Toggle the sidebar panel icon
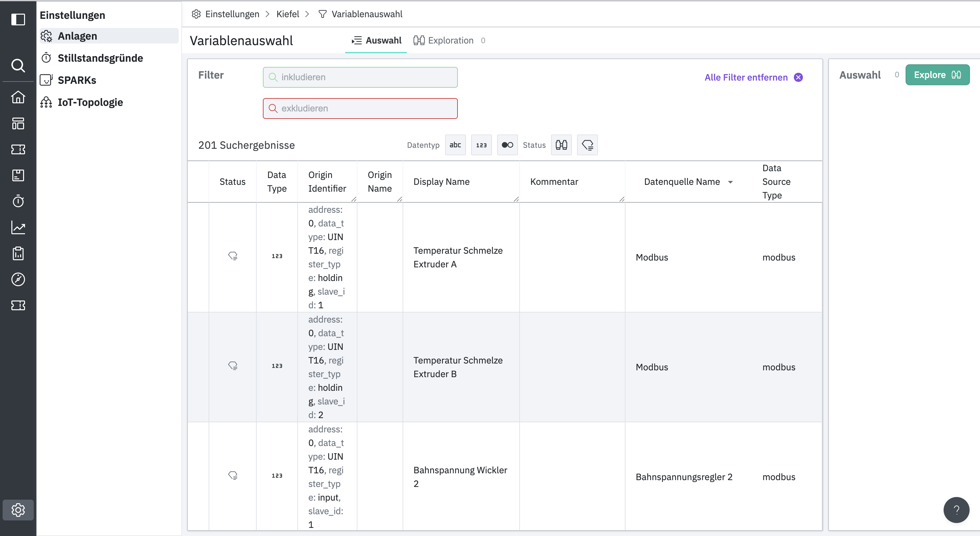The image size is (980, 536). [x=18, y=19]
